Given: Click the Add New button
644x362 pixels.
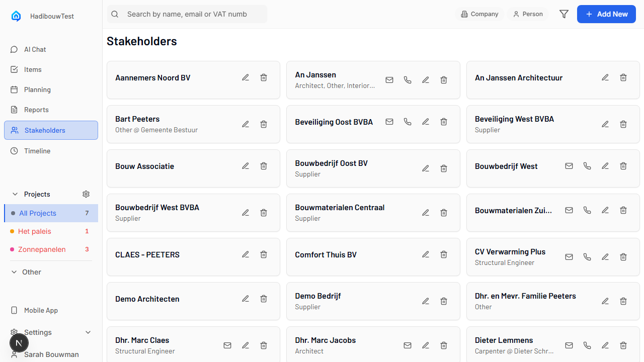Looking at the screenshot, I should pos(606,14).
